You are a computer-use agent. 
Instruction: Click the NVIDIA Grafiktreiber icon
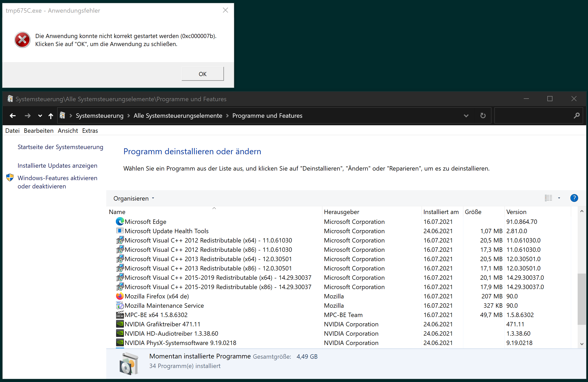(119, 324)
